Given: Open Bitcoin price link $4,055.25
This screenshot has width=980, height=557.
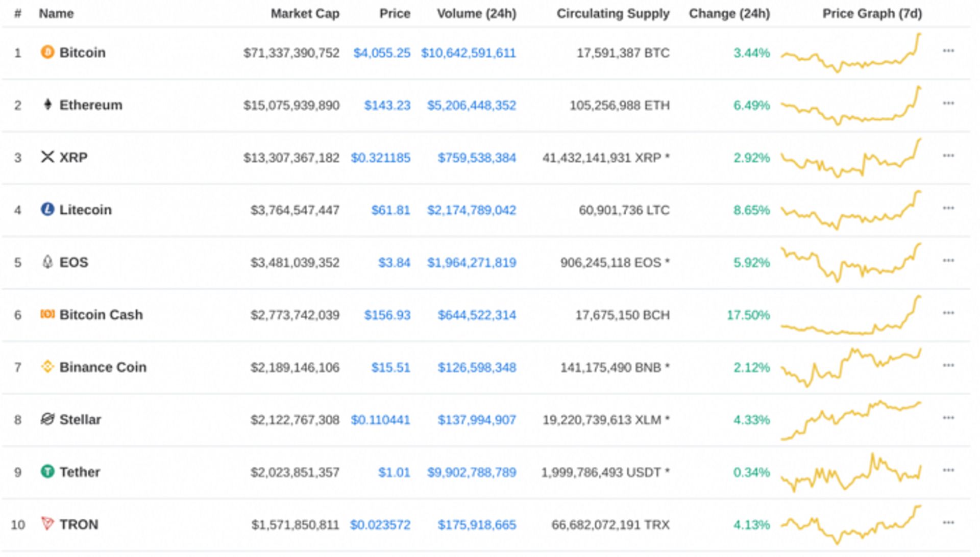Looking at the screenshot, I should pos(381,53).
